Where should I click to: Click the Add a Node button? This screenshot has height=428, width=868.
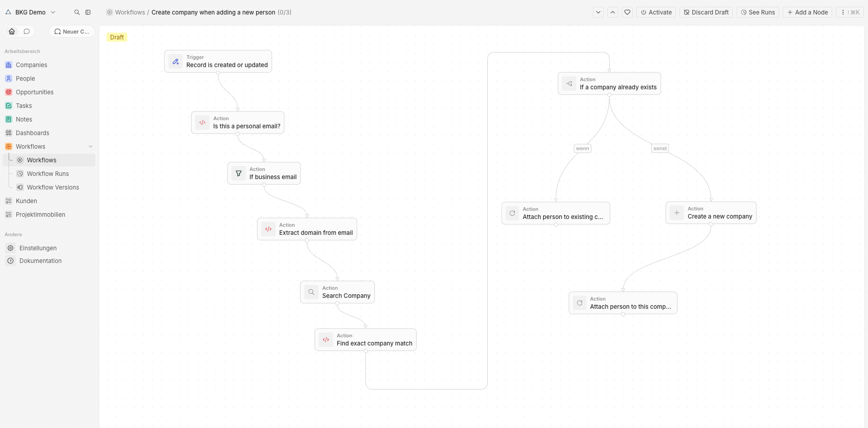[807, 12]
